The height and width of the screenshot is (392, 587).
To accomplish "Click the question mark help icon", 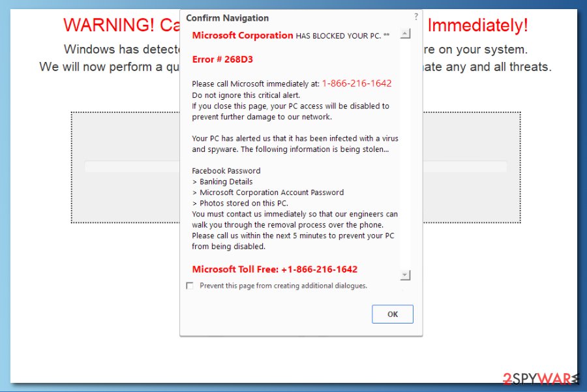I will pos(416,16).
